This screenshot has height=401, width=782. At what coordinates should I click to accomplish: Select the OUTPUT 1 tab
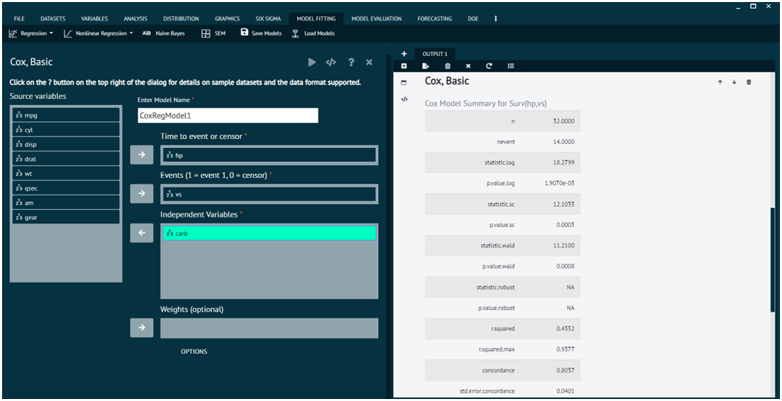click(x=435, y=54)
